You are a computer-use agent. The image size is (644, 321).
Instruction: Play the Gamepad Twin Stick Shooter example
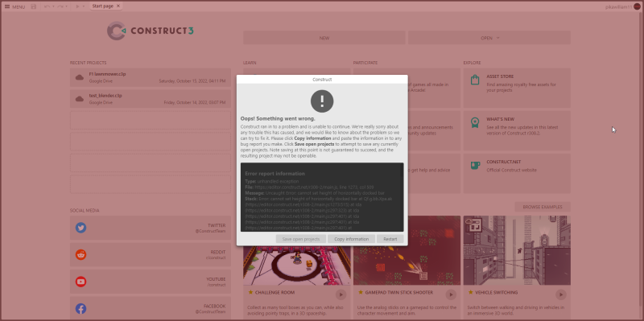[x=451, y=294]
